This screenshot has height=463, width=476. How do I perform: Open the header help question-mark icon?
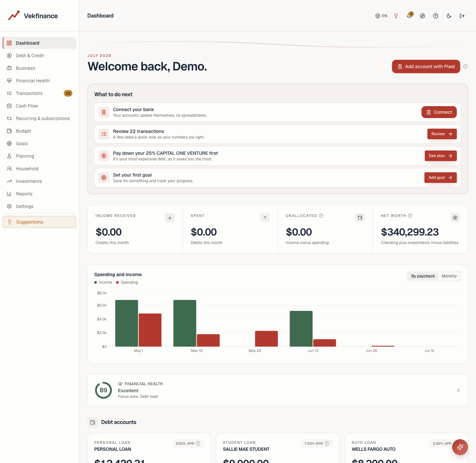point(436,16)
